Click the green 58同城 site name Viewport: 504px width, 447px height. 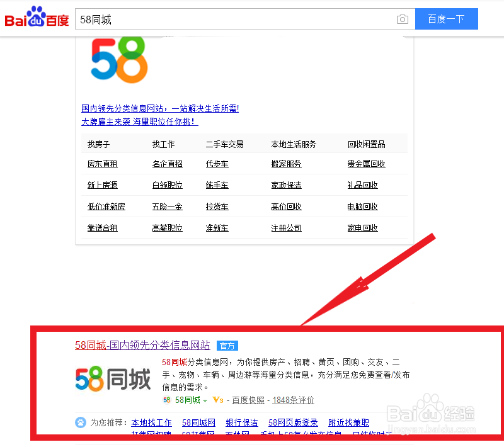pyautogui.click(x=188, y=400)
